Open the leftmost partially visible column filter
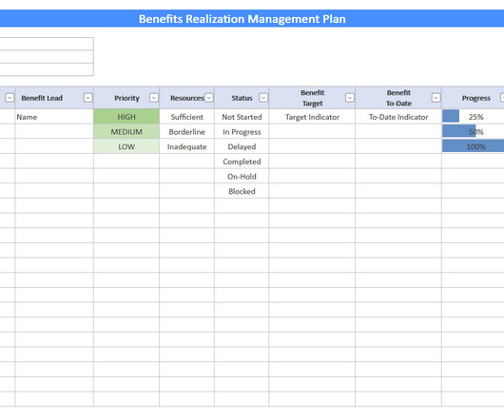The width and height of the screenshot is (504, 420). 10,98
